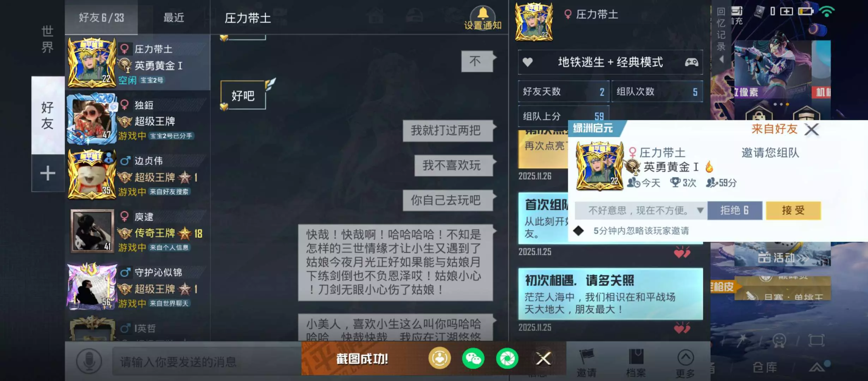The width and height of the screenshot is (868, 381).
Task: Dismiss the 截图成功 banner with X
Action: coord(543,358)
